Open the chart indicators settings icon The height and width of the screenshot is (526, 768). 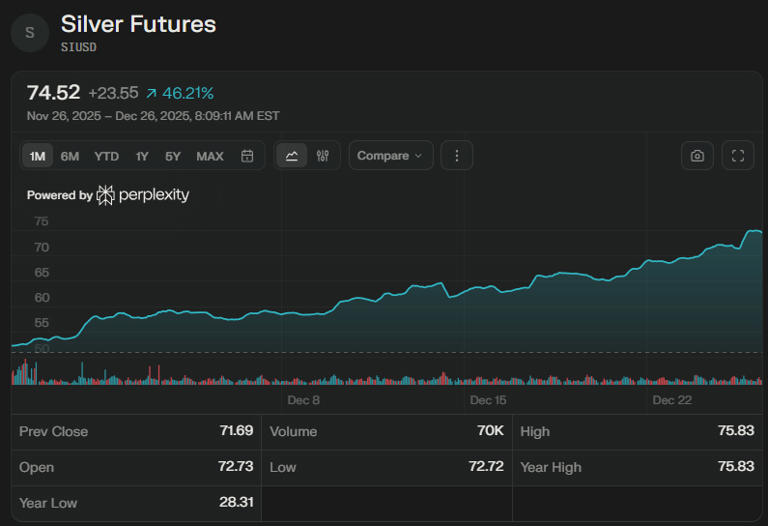click(x=322, y=156)
